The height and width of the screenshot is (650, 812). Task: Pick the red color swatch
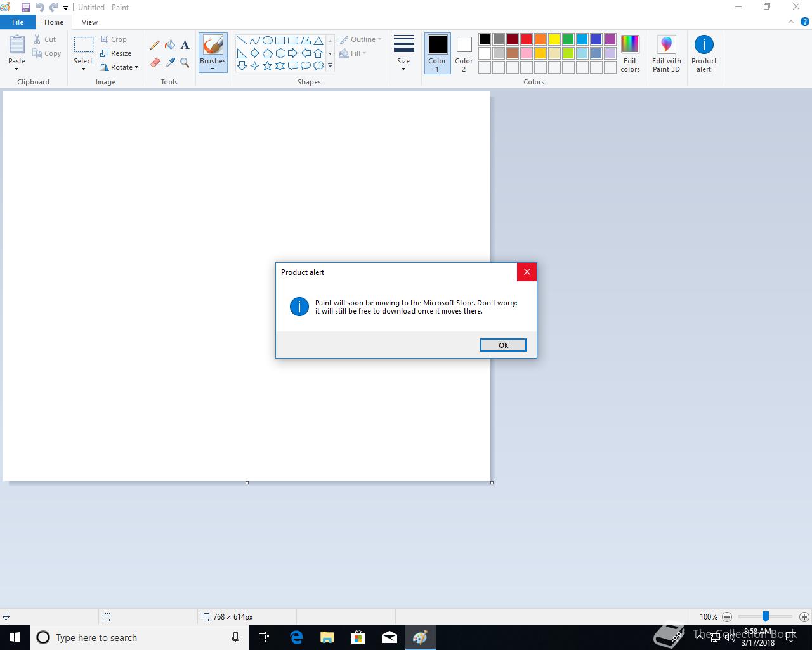[527, 39]
